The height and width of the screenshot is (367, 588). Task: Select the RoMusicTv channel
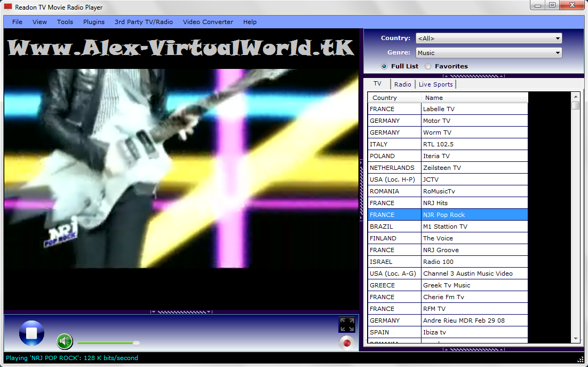click(x=474, y=191)
